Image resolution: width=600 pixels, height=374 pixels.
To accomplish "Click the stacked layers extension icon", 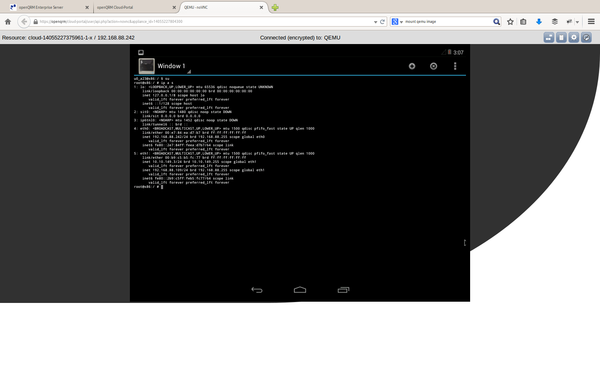I will click(554, 22).
